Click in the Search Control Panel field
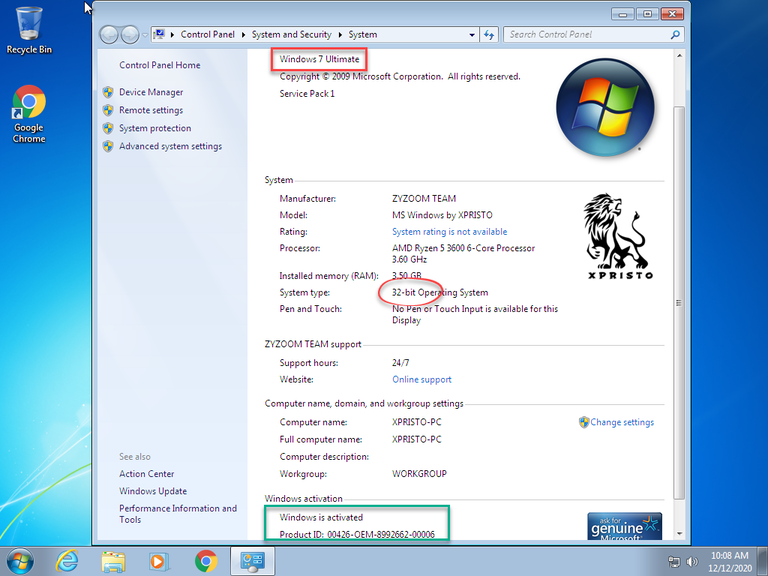The image size is (768, 576). coord(587,35)
